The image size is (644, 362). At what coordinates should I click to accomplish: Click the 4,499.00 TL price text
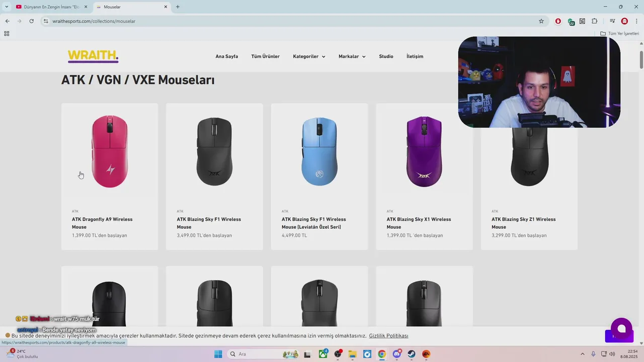(294, 235)
